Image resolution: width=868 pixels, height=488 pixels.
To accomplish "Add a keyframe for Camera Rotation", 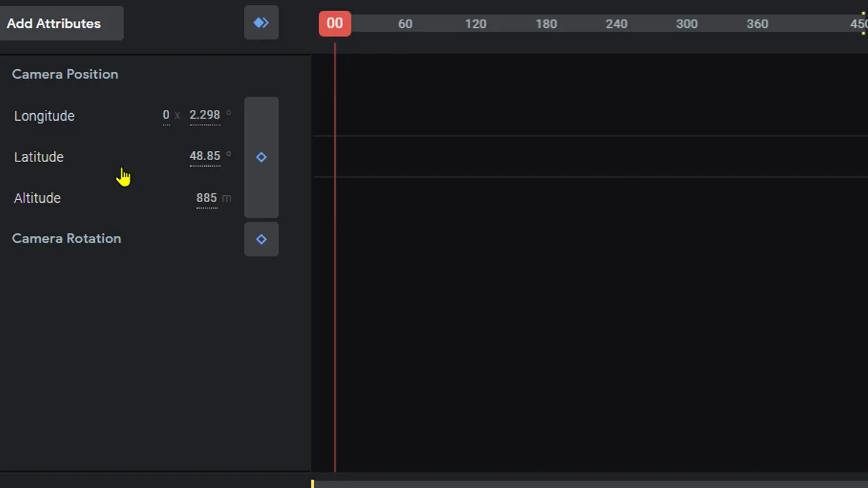I will (261, 239).
